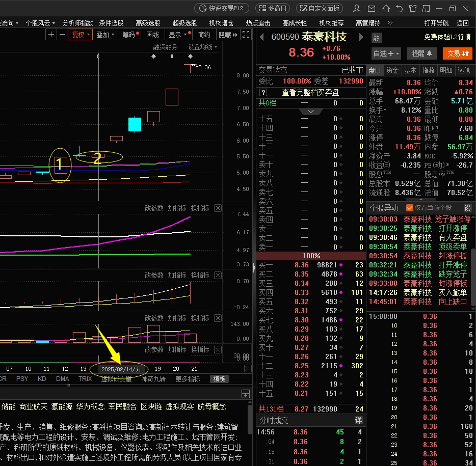Open the 个股风云 menu dropdown

(40, 23)
